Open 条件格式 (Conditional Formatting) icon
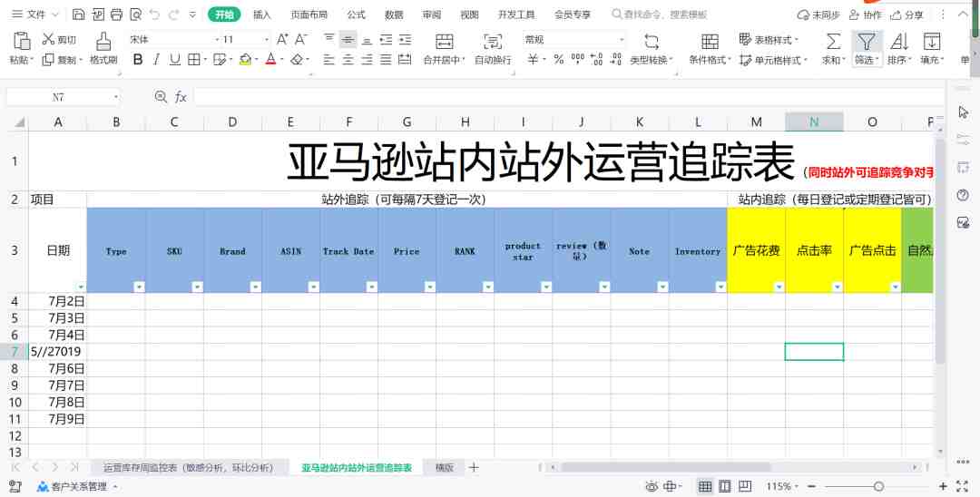 click(710, 42)
